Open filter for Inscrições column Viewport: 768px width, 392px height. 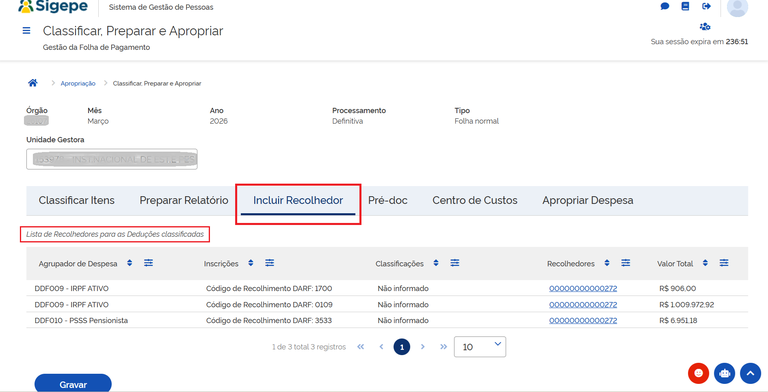pos(269,263)
